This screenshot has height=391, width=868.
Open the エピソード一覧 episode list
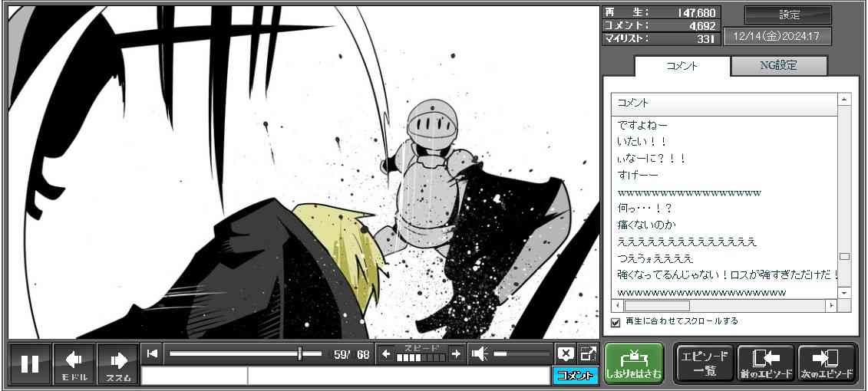(x=705, y=363)
